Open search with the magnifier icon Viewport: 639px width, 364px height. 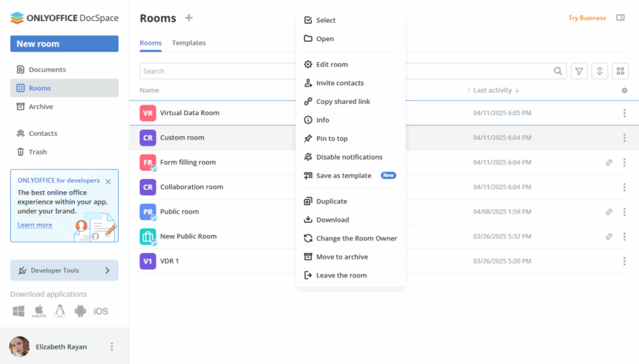[557, 70]
